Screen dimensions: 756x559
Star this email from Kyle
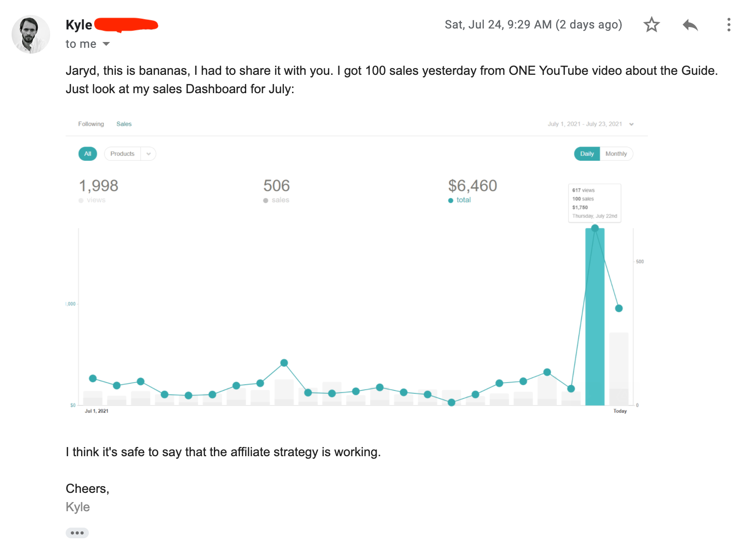pos(651,25)
